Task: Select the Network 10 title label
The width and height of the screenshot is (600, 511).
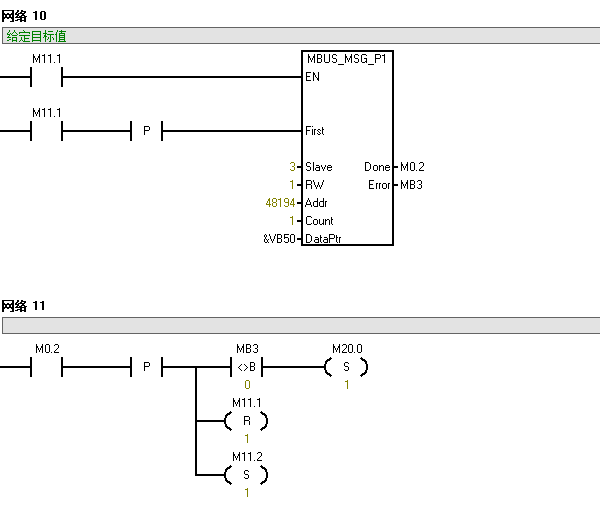Action: click(24, 16)
